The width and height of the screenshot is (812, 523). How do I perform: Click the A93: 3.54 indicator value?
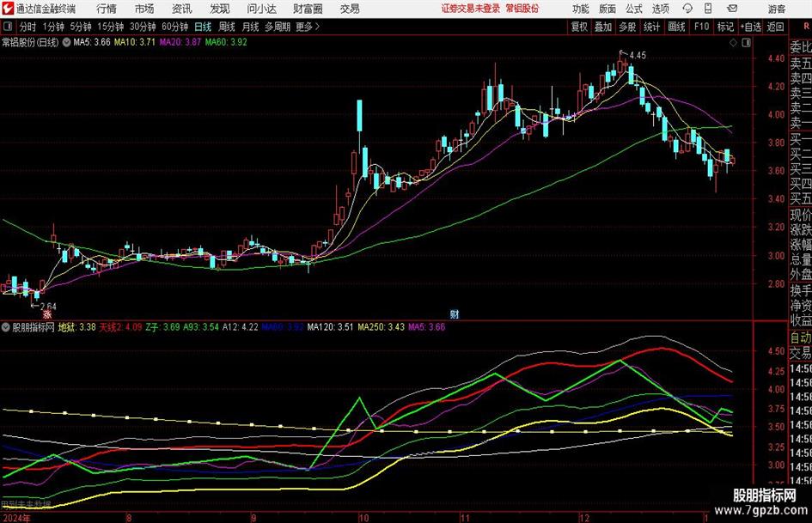(x=201, y=327)
